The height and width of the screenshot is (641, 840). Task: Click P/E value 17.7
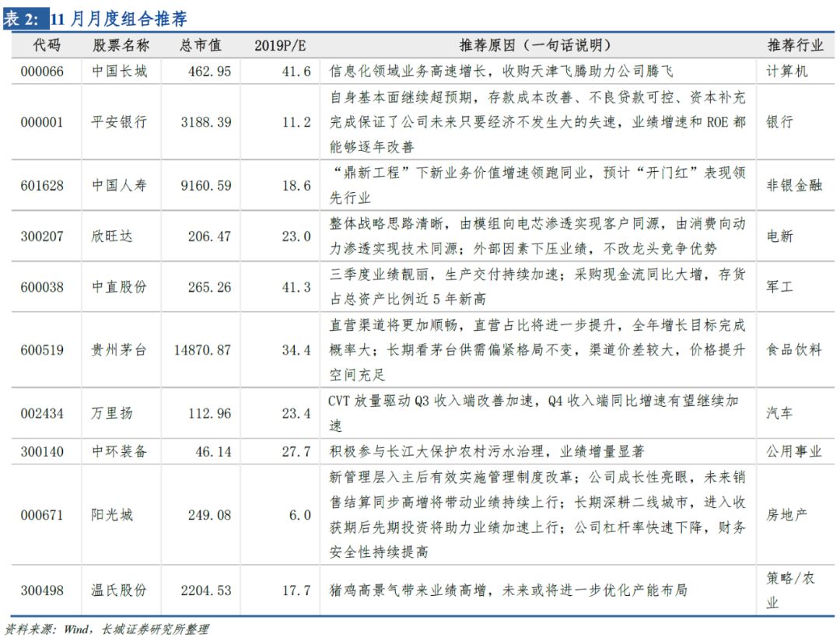pyautogui.click(x=296, y=590)
